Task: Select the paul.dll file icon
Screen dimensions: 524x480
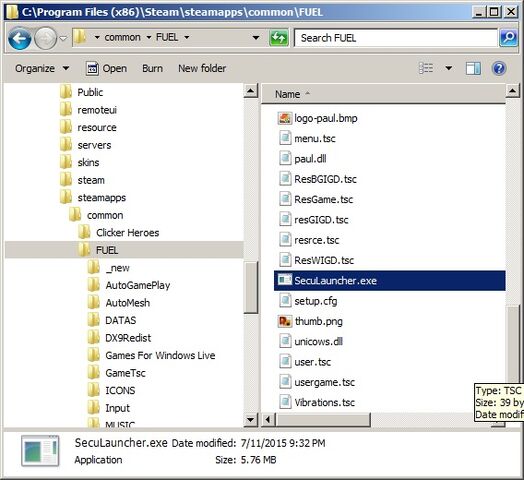Action: [285, 158]
